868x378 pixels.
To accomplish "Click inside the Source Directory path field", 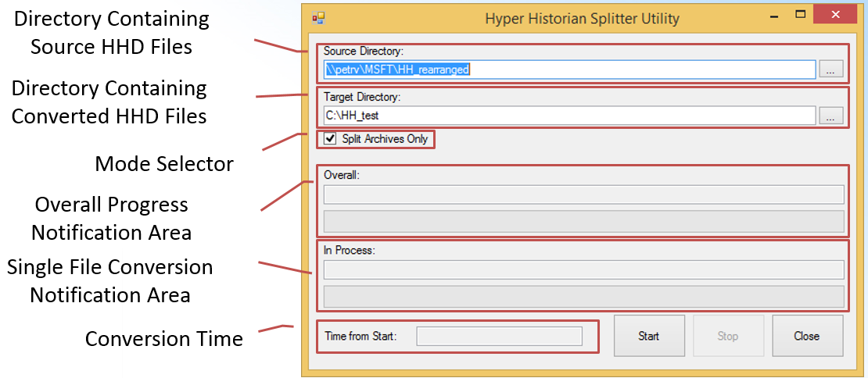I will point(569,70).
